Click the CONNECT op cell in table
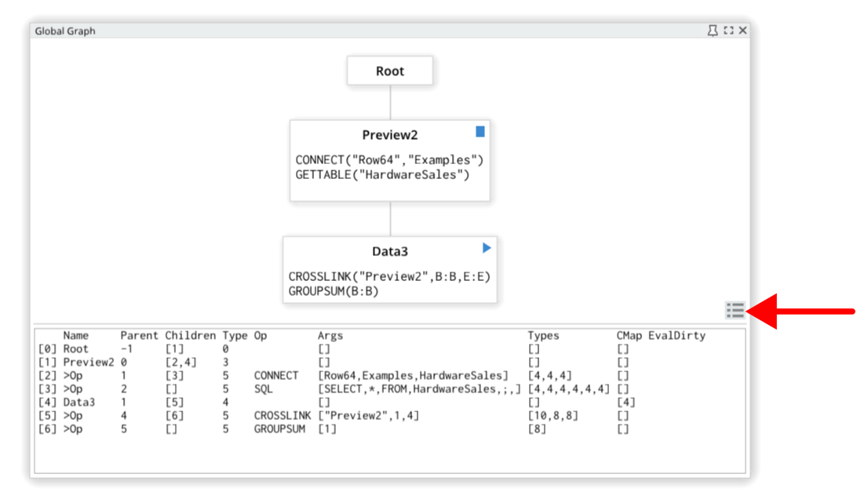The image size is (868, 496). pos(276,376)
